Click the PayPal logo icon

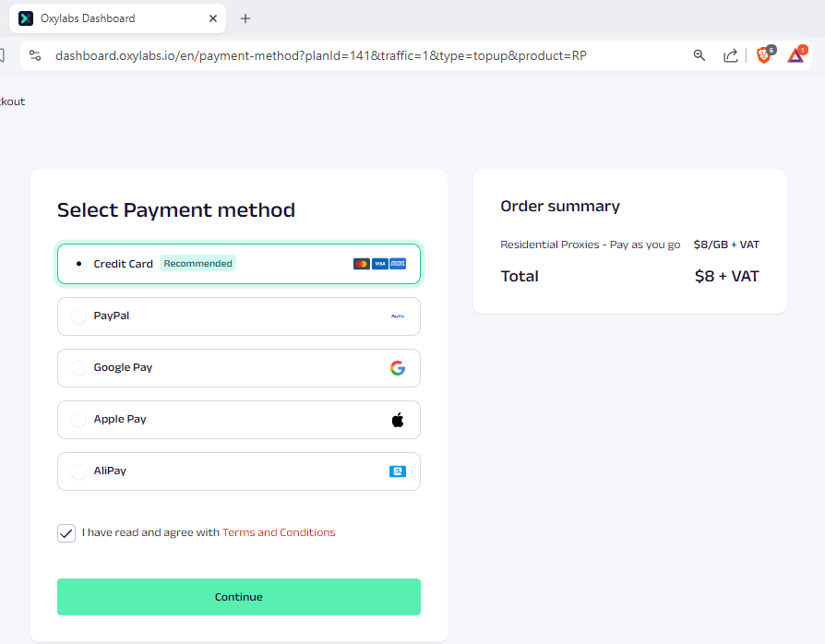(x=398, y=316)
